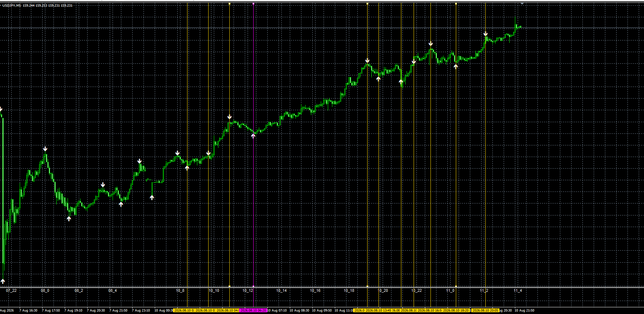The width and height of the screenshot is (644, 314).
Task: Click the yellow 2026.08.10 18:20 date label
Action: [456, 310]
